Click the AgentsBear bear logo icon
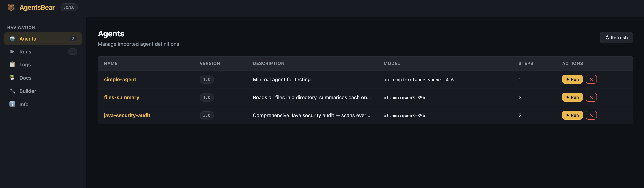This screenshot has width=644, height=188. (x=11, y=8)
